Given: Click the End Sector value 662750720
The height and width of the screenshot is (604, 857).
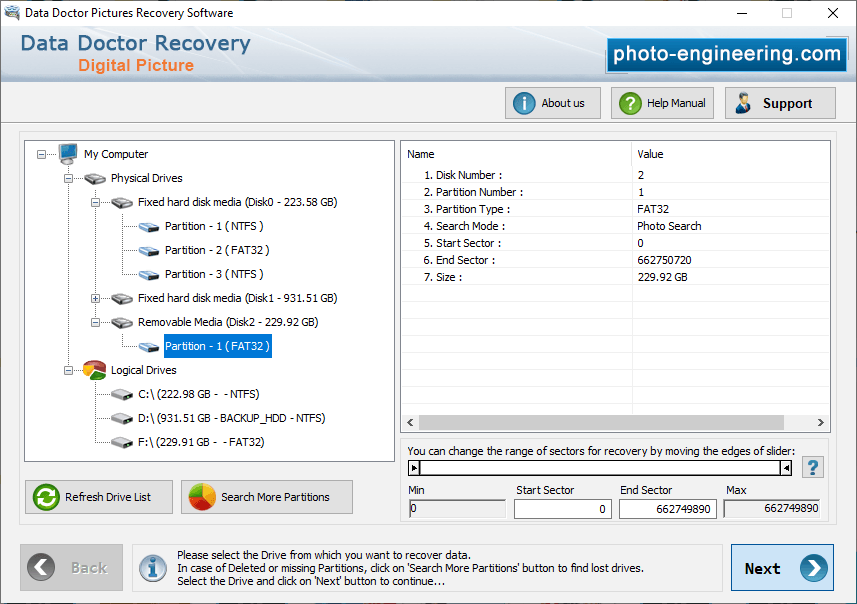Looking at the screenshot, I should coord(664,260).
